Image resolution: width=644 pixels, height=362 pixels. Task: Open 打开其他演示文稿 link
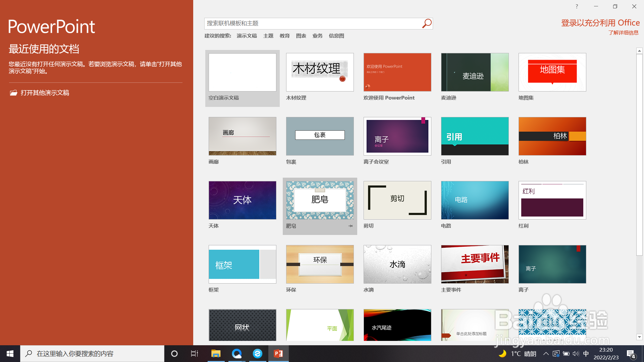tap(45, 93)
